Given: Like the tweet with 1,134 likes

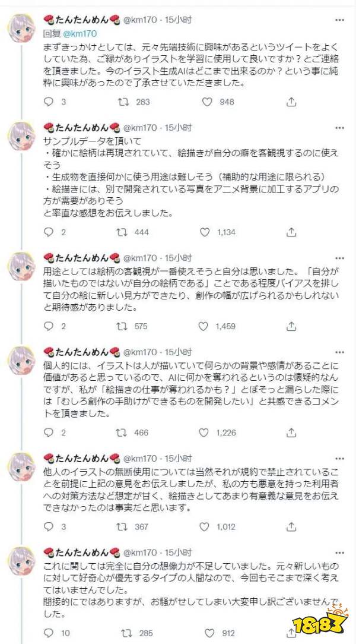Looking at the screenshot, I should pos(206,232).
